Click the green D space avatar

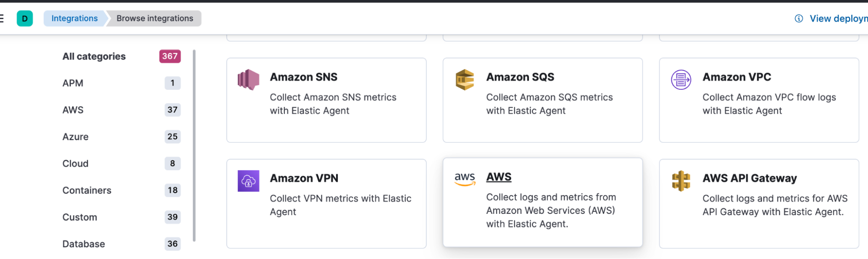(x=25, y=18)
